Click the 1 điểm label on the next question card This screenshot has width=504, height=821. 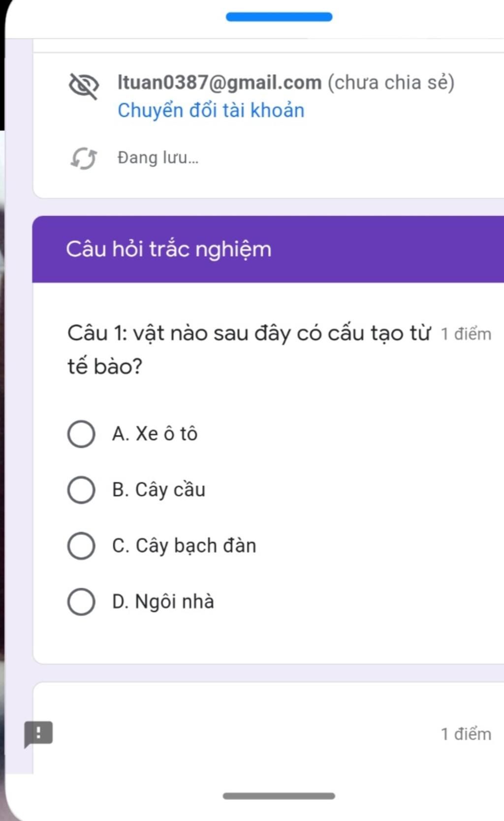(x=466, y=734)
